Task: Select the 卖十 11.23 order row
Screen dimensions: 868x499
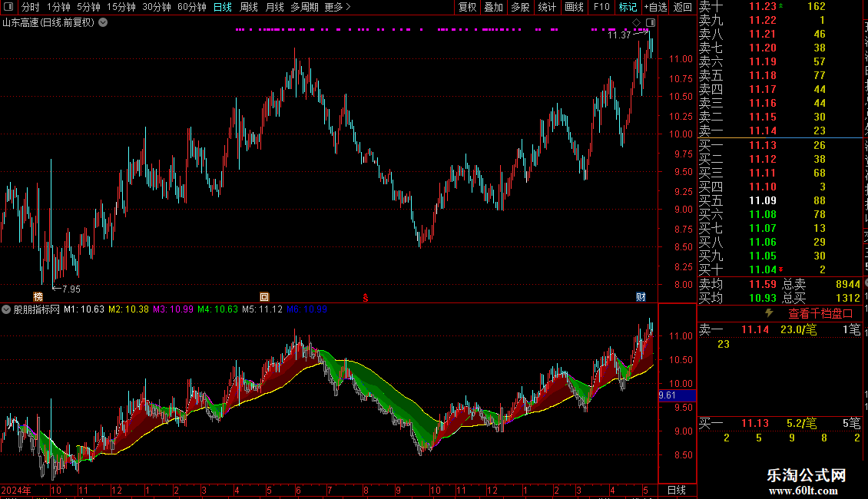Action: [x=780, y=7]
